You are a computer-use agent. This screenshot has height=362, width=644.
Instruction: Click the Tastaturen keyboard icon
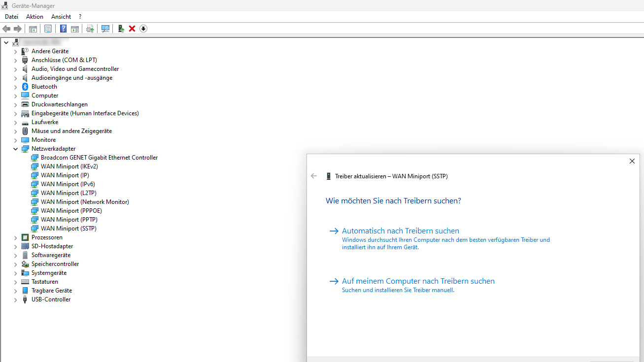coord(25,282)
